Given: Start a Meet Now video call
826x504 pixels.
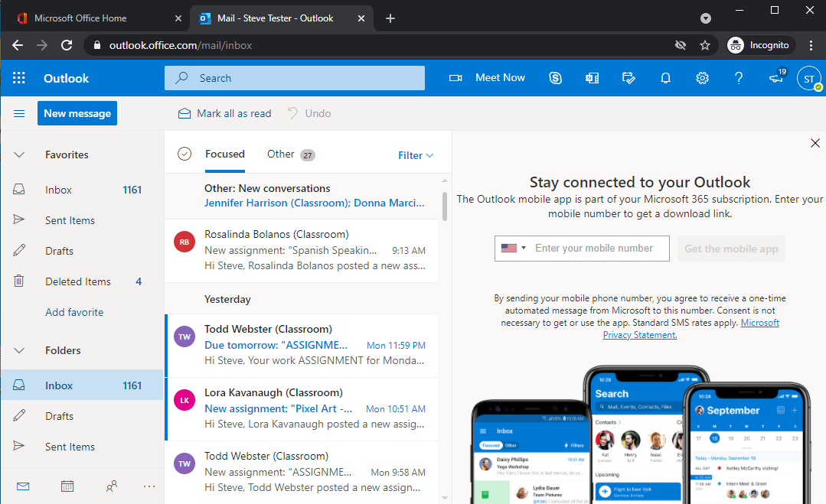Looking at the screenshot, I should coord(487,78).
